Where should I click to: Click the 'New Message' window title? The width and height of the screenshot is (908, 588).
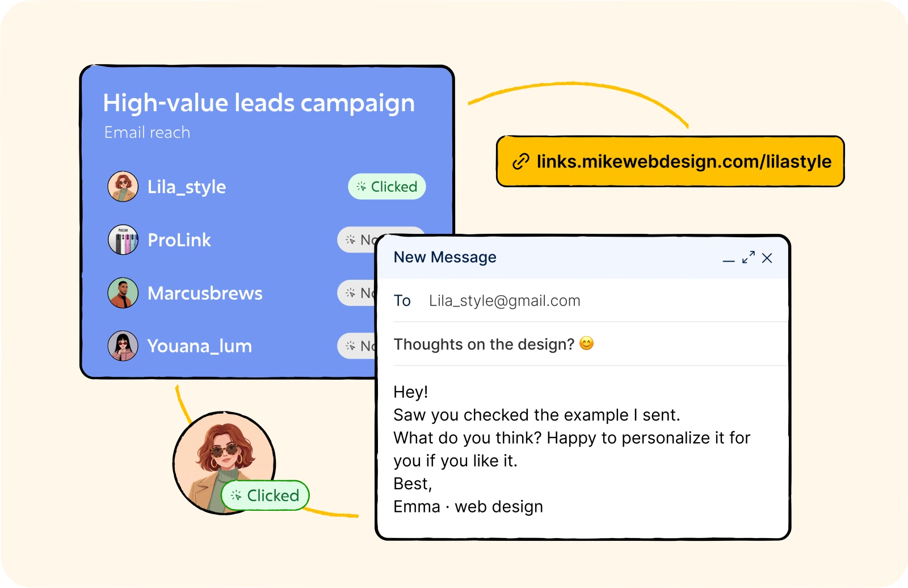coord(445,257)
